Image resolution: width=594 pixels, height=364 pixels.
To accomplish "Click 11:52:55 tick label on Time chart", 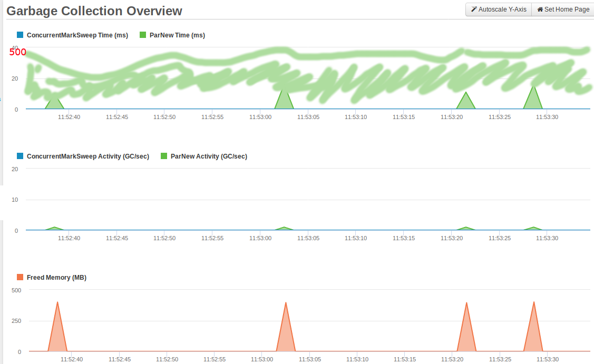I will coord(212,117).
